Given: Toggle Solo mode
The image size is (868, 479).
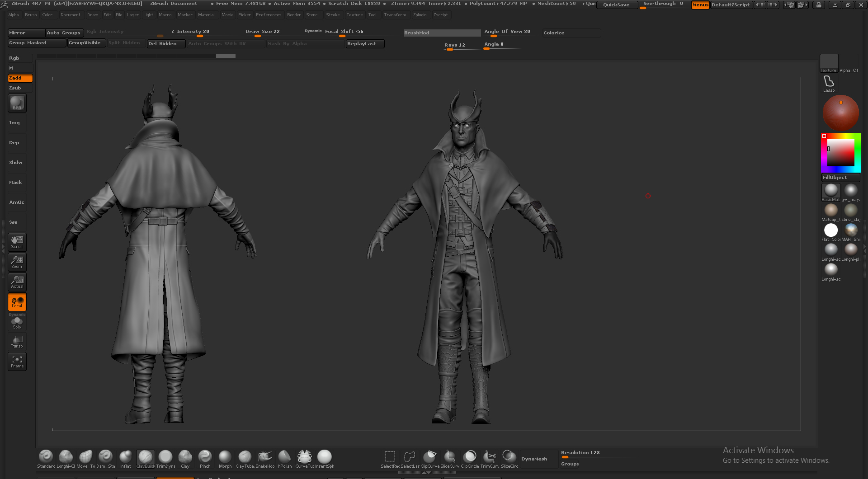Looking at the screenshot, I should (x=17, y=323).
